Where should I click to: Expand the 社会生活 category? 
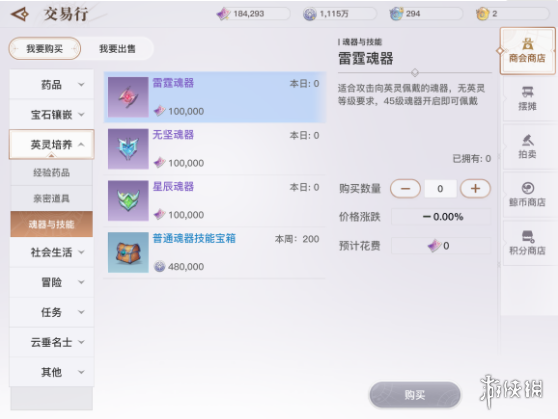coord(52,252)
